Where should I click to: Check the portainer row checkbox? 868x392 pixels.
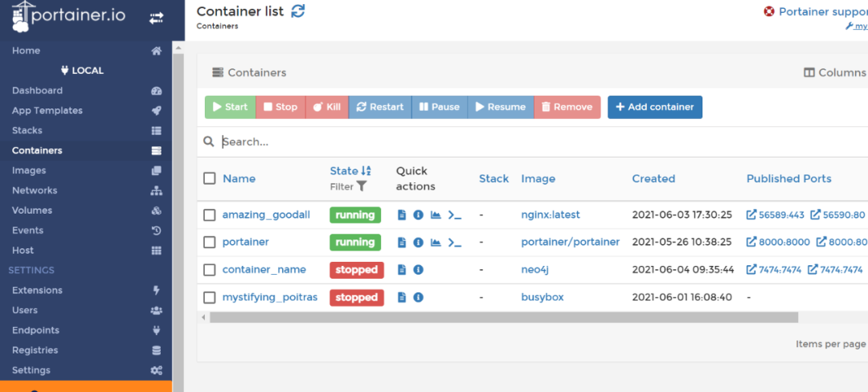pyautogui.click(x=209, y=242)
